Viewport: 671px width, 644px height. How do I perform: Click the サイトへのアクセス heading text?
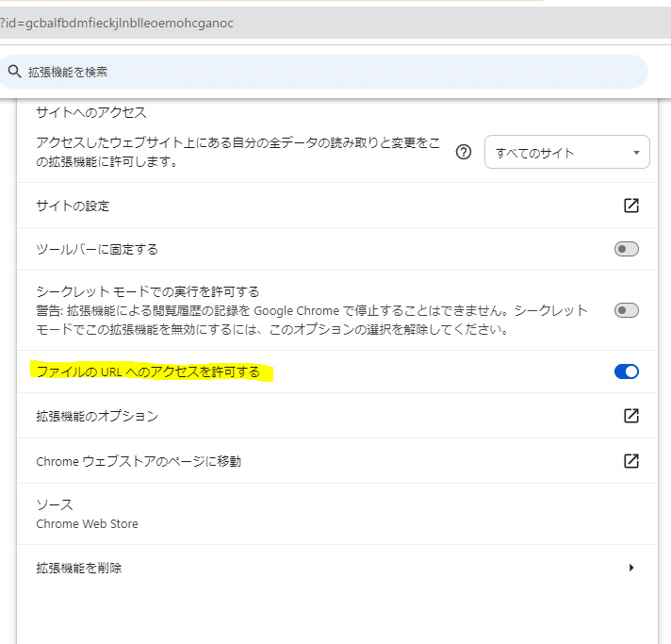pos(91,112)
